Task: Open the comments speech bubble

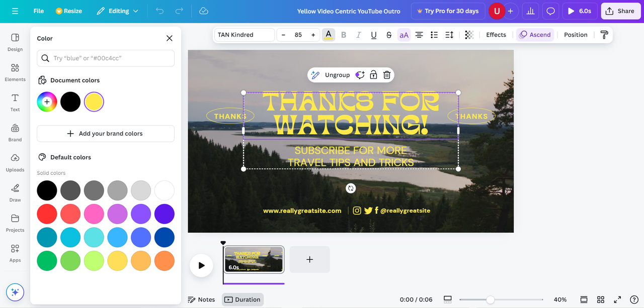Action: click(x=551, y=11)
